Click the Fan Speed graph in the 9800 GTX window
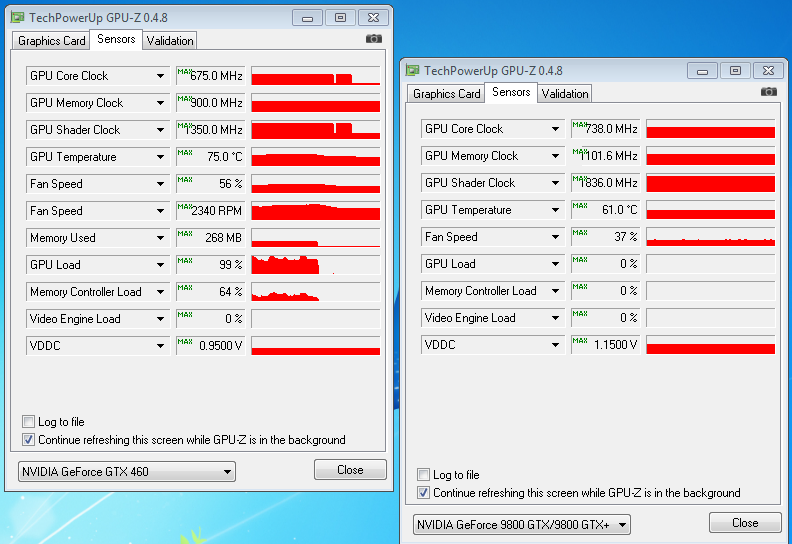792x544 pixels. [711, 237]
